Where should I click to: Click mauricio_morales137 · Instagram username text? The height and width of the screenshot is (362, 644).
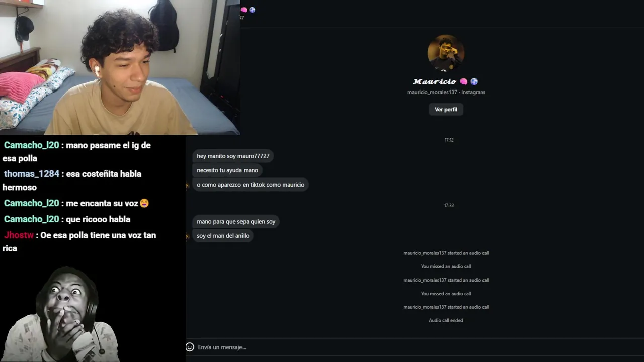pyautogui.click(x=446, y=92)
